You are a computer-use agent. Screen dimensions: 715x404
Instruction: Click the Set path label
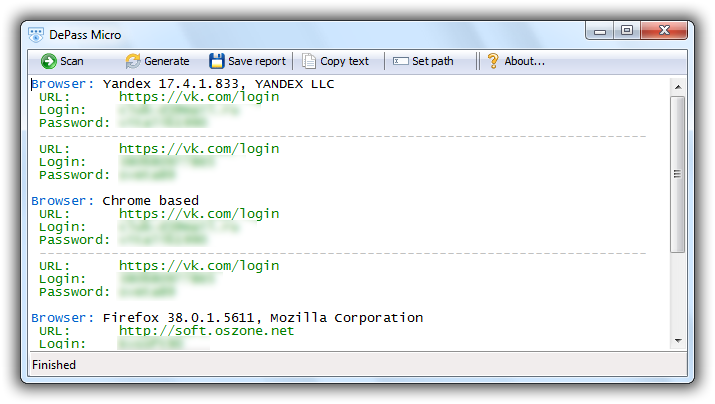click(x=433, y=61)
